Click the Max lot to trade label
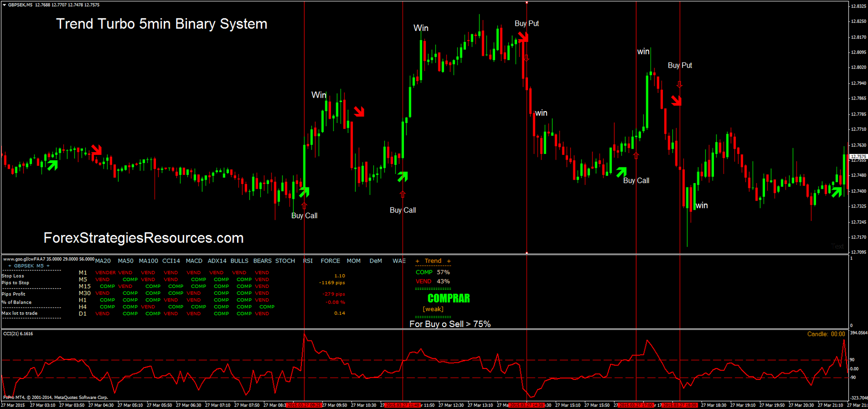 pyautogui.click(x=20, y=313)
